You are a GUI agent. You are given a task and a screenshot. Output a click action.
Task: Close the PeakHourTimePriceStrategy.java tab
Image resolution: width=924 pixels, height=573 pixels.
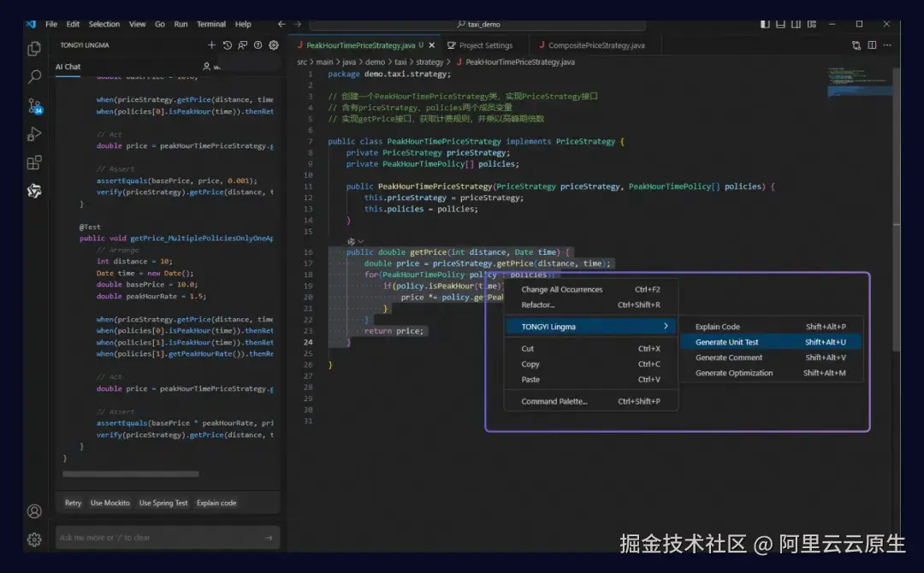[x=432, y=45]
